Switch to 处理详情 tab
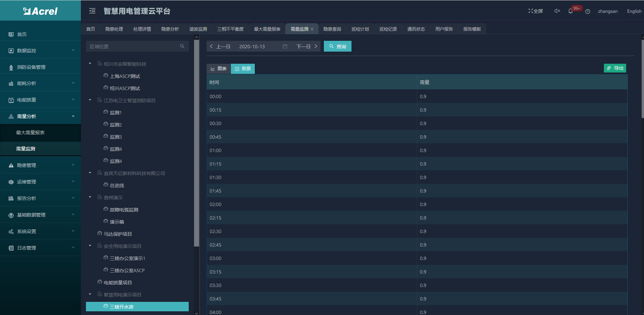The image size is (644, 315). pyautogui.click(x=142, y=29)
